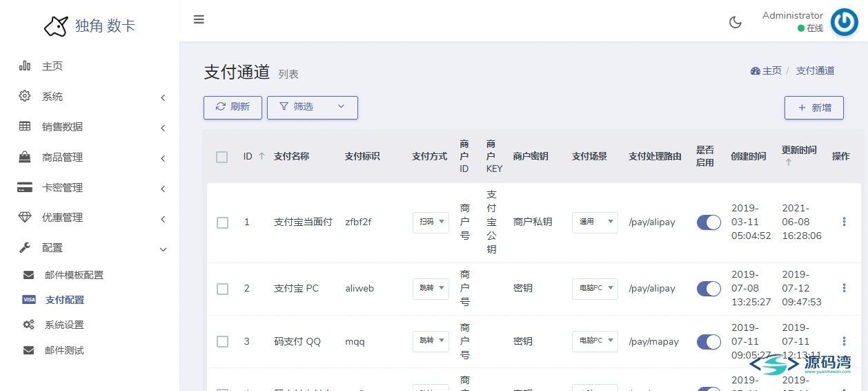Check the row checkbox for ID 2
The image size is (868, 391).
222,289
